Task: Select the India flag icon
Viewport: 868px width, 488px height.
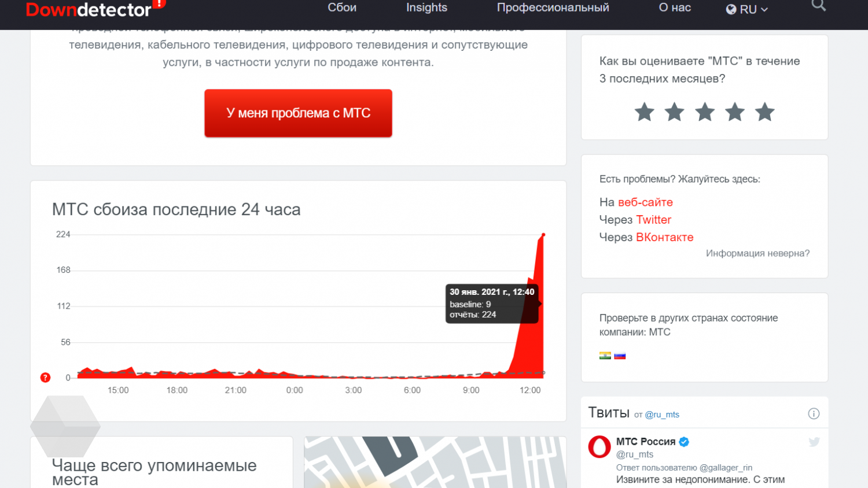Action: [605, 356]
